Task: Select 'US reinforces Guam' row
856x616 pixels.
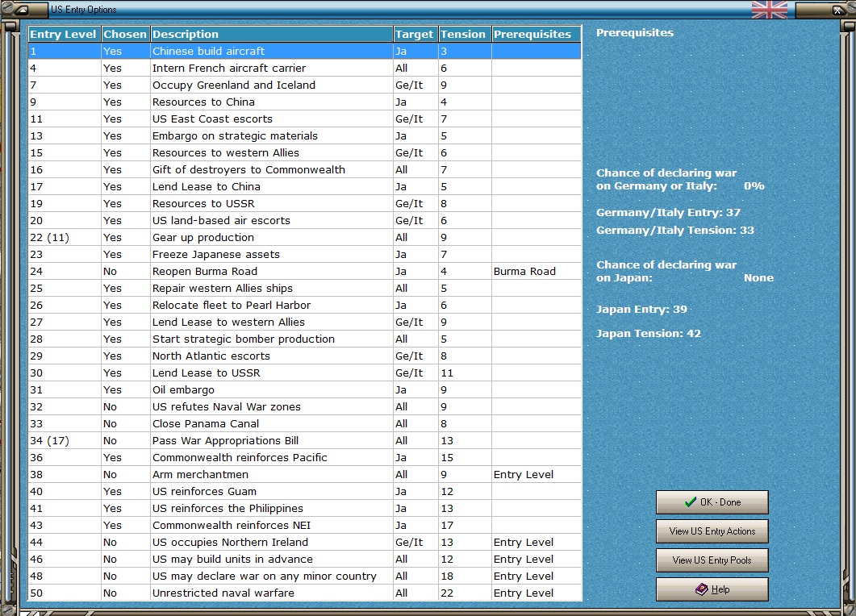Action: (305, 490)
